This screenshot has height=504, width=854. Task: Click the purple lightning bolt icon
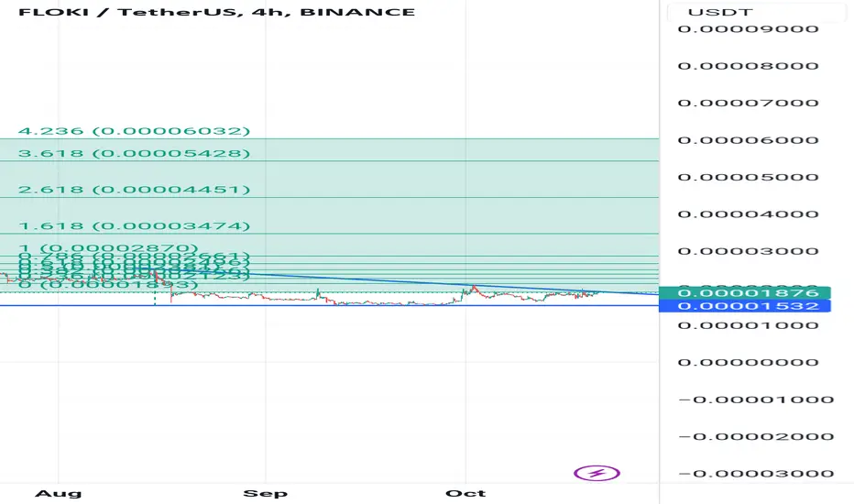click(x=597, y=473)
